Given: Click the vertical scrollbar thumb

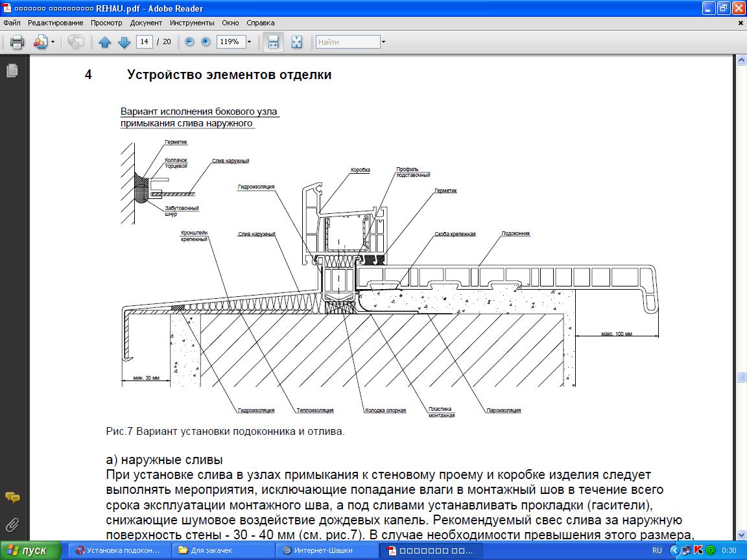Looking at the screenshot, I should (x=741, y=377).
